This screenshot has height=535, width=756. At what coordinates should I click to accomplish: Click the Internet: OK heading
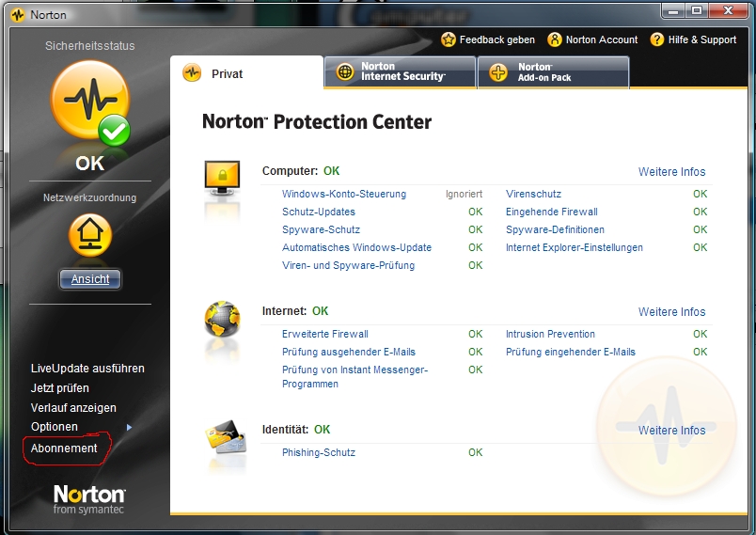click(295, 311)
